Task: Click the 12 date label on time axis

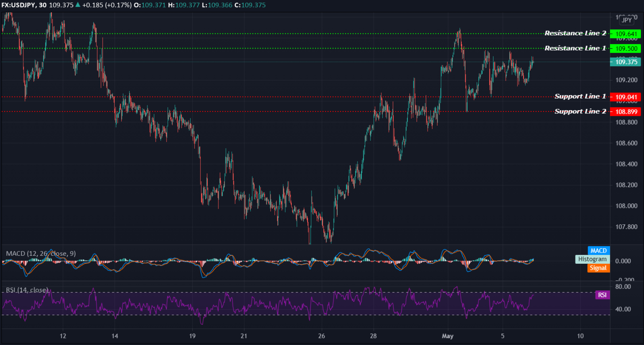Action: (x=63, y=336)
